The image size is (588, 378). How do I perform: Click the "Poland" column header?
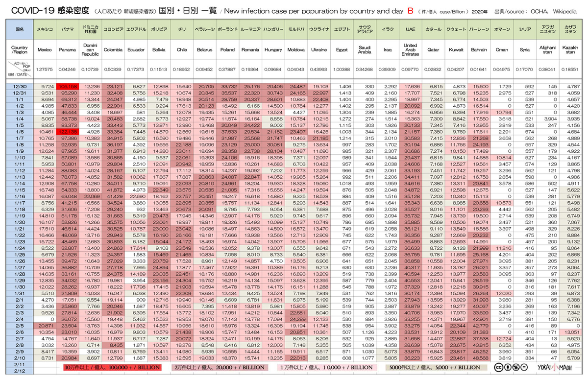[227, 49]
